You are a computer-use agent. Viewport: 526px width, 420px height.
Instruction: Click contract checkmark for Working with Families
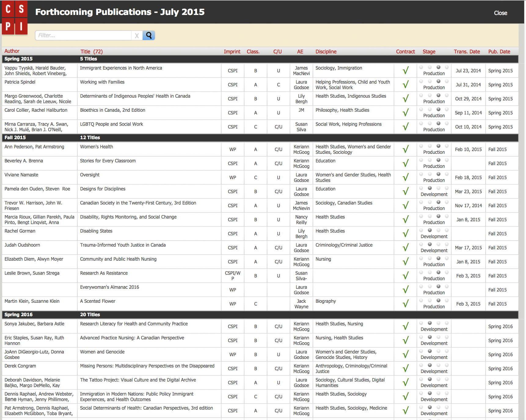405,85
